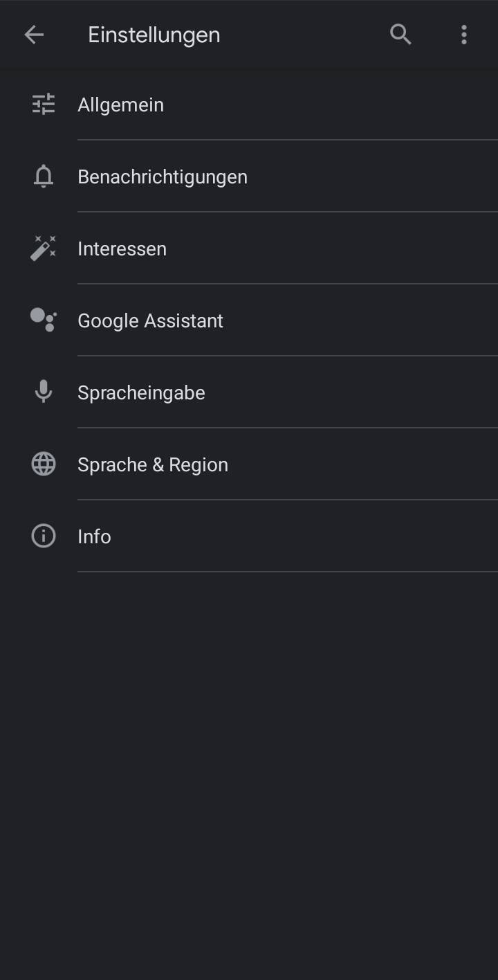Select the Interessen entry

pyautogui.click(x=249, y=248)
